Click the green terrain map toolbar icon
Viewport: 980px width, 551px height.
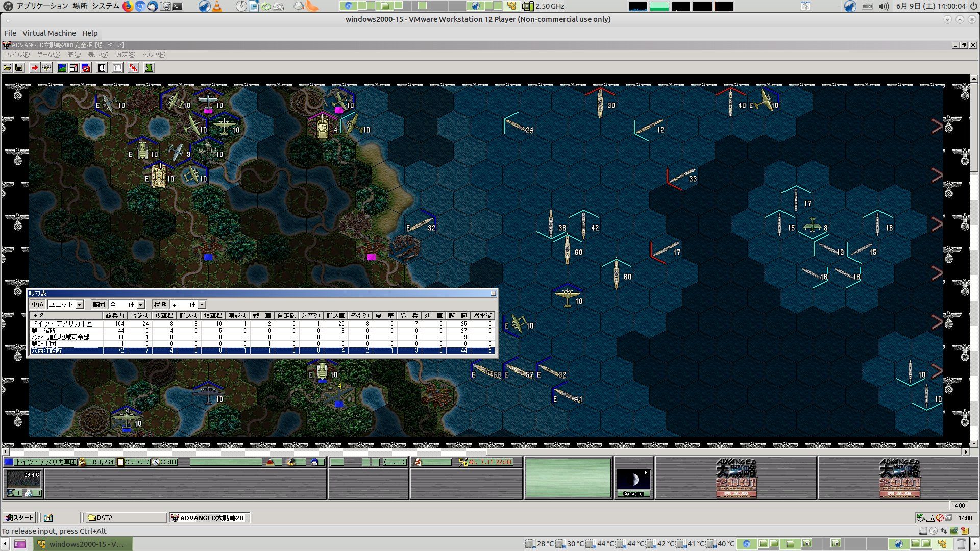click(x=62, y=68)
